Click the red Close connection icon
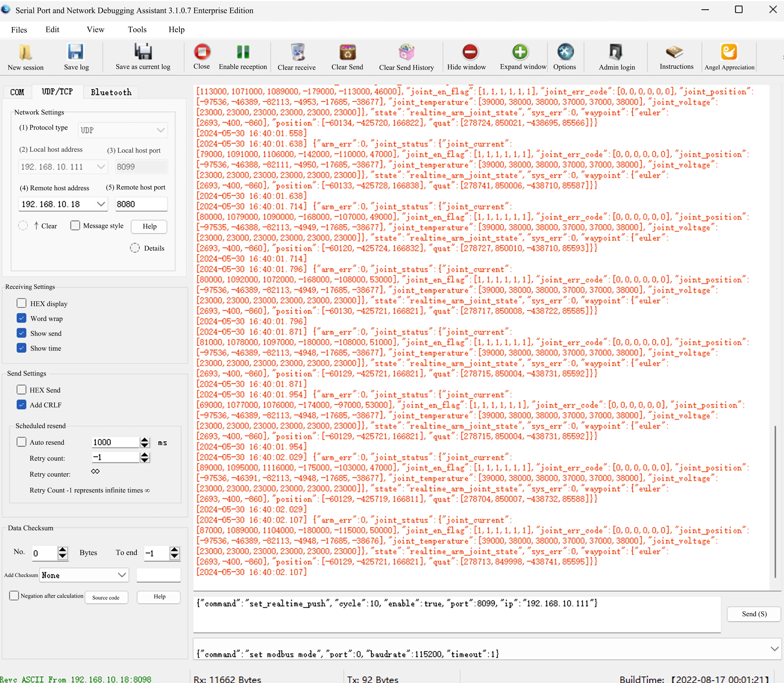784x683 pixels. (202, 52)
